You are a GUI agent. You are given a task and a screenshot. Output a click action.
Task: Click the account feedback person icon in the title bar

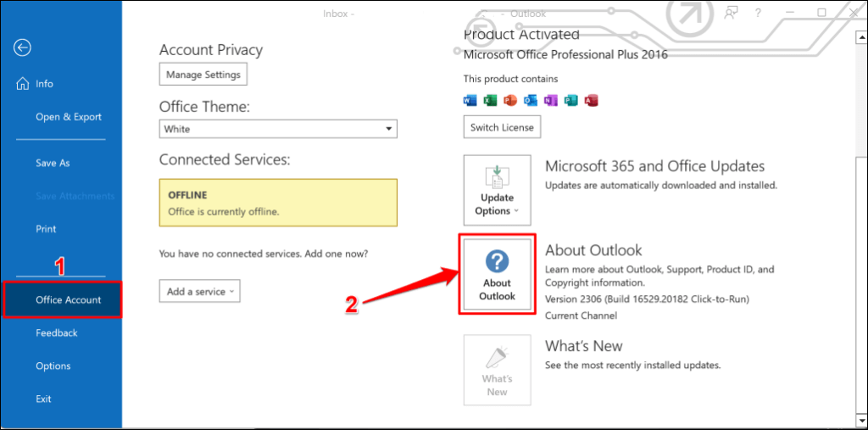click(x=732, y=12)
